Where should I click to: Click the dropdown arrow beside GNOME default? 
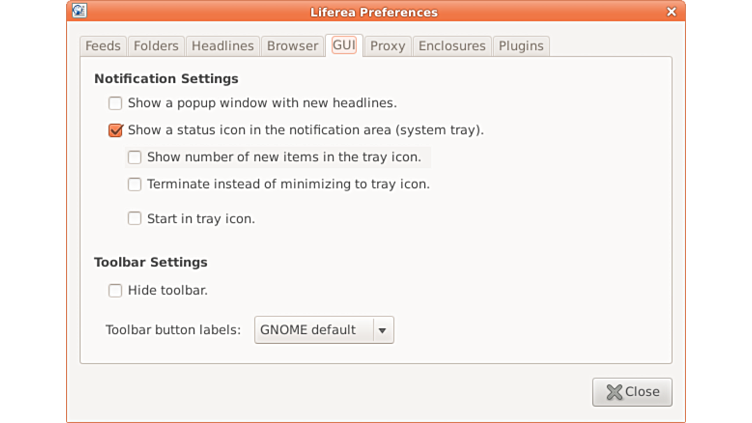click(x=382, y=331)
